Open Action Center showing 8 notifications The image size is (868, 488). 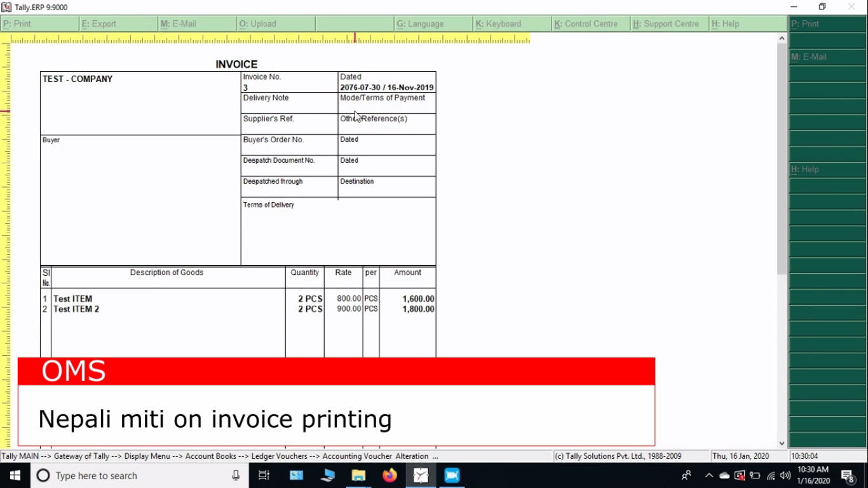pos(848,475)
